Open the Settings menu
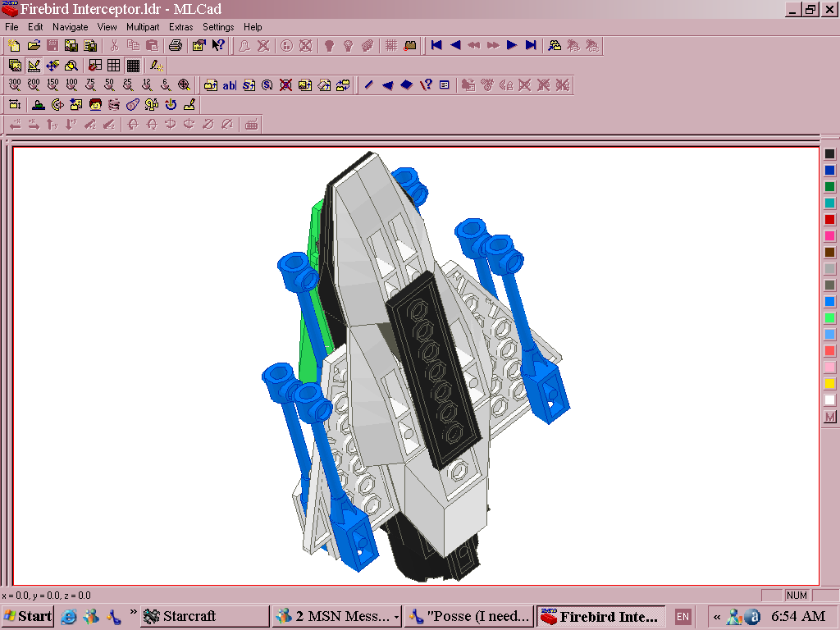 point(218,27)
